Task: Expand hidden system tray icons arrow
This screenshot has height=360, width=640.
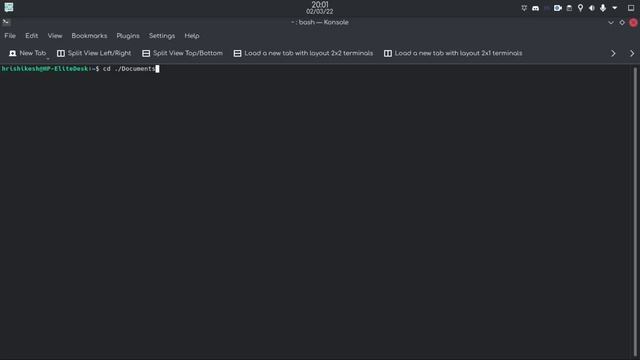Action: (x=615, y=8)
